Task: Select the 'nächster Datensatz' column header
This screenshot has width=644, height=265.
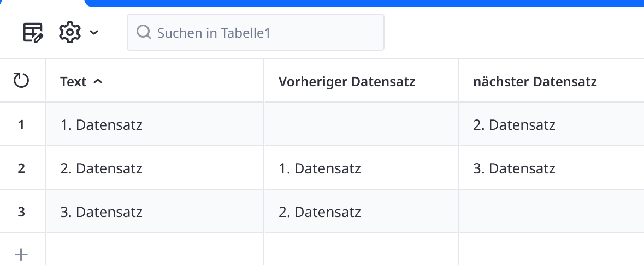Action: [x=535, y=81]
